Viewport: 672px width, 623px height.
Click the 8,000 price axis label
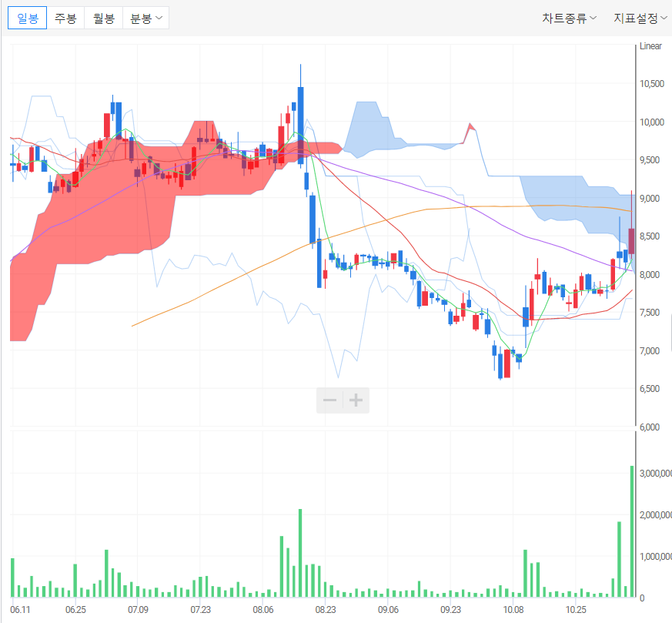click(650, 274)
